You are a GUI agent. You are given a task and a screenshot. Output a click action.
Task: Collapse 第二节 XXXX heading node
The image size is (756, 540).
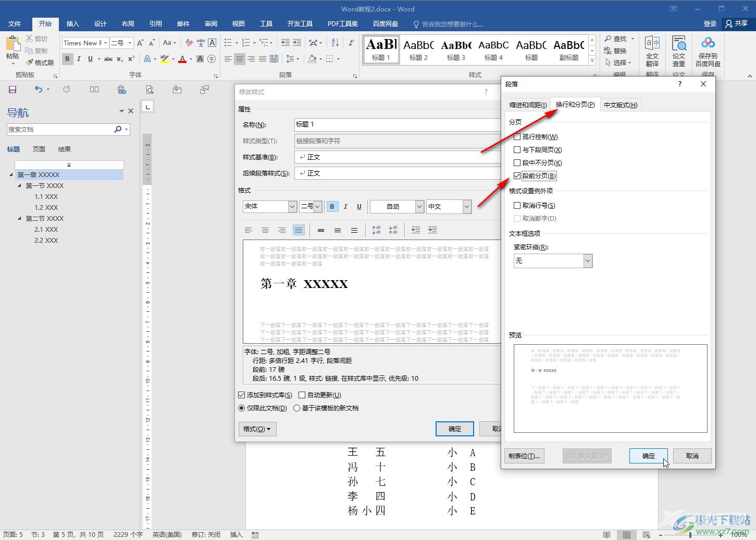point(20,219)
